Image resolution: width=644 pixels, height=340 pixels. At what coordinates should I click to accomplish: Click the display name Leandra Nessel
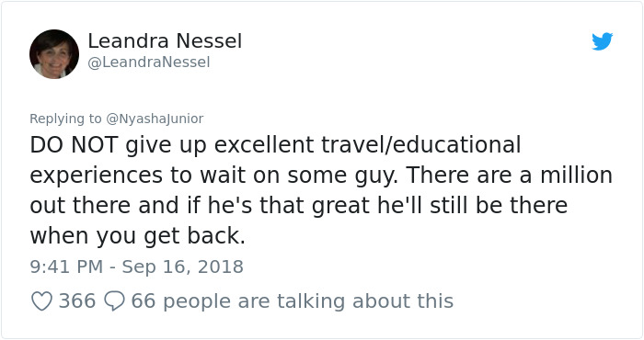(165, 41)
